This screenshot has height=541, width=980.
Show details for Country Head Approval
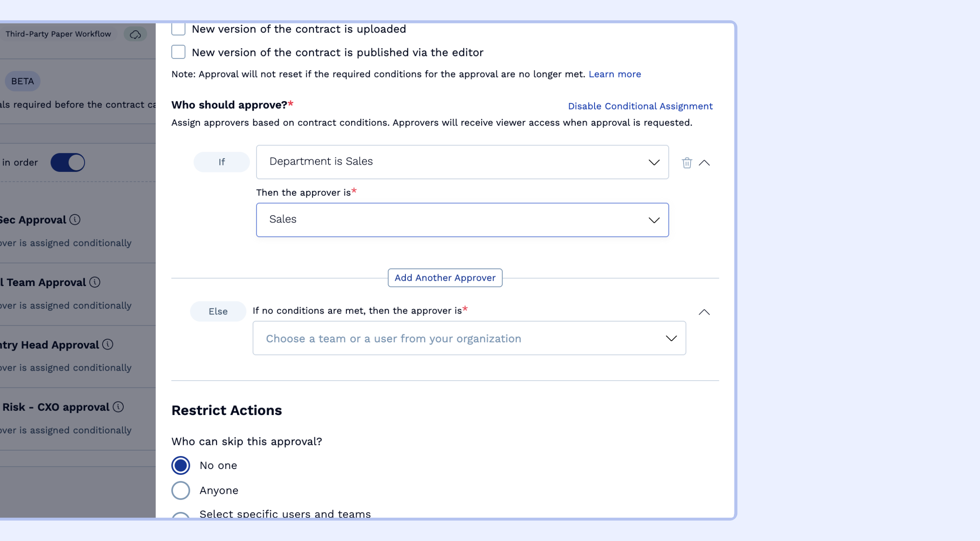point(108,345)
